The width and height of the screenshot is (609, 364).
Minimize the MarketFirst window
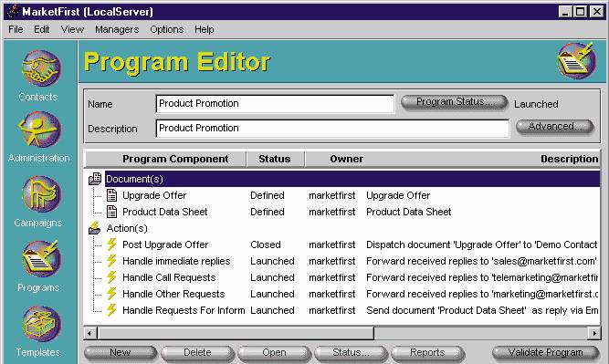[565, 12]
